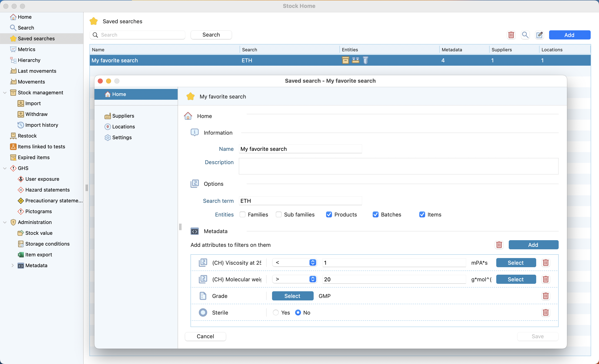Viewport: 599px width, 364px height.
Task: Open Molecular weight operator dropdown
Action: pos(294,279)
